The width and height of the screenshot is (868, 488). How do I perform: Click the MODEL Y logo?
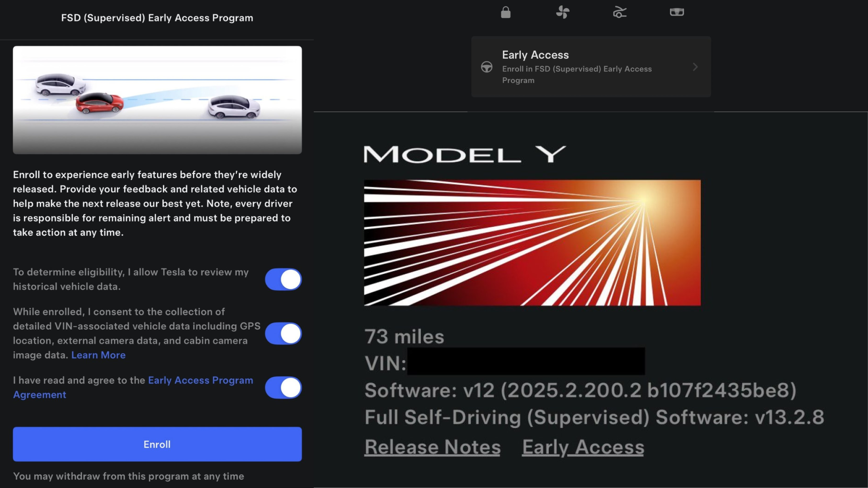click(x=464, y=155)
